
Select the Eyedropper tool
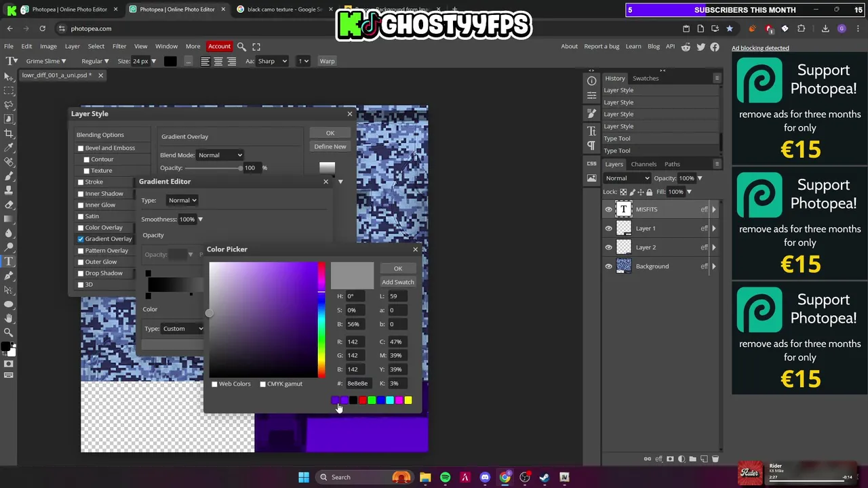click(9, 148)
